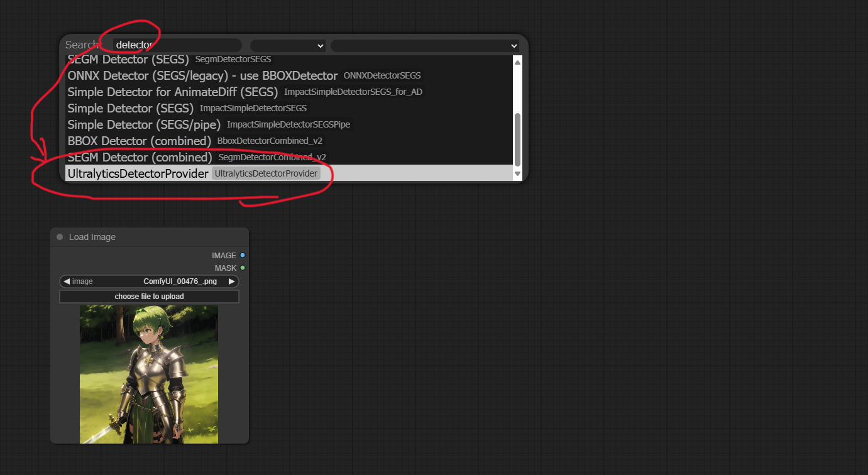Viewport: 868px width, 475px height.
Task: Open the second wide filter dropdown
Action: click(425, 45)
